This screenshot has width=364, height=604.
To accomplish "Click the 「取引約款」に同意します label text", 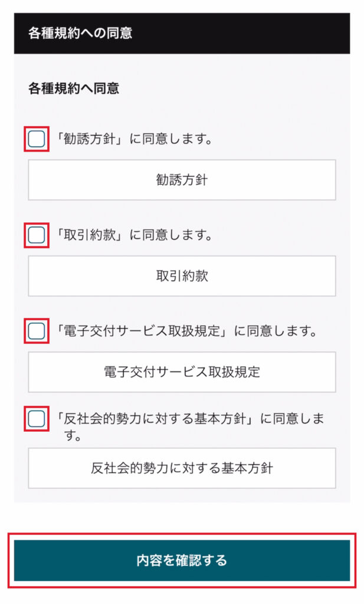I will point(134,235).
